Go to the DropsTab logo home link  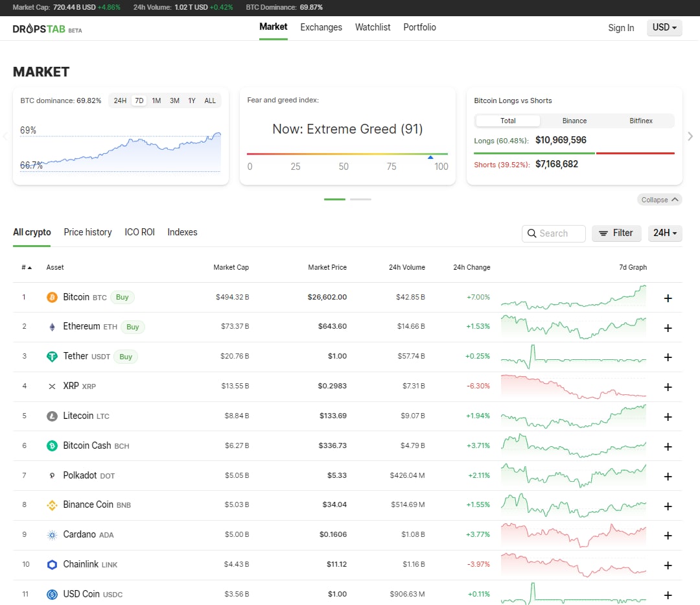(47, 29)
